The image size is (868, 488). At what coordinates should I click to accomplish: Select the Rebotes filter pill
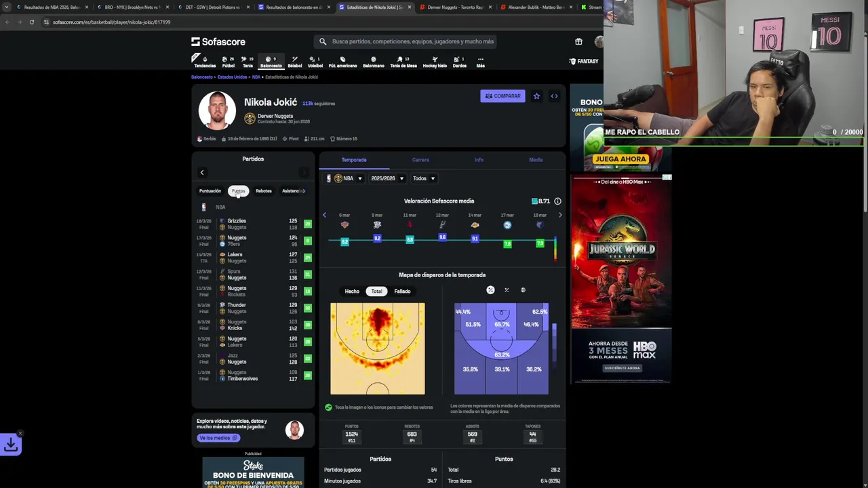[x=264, y=191]
